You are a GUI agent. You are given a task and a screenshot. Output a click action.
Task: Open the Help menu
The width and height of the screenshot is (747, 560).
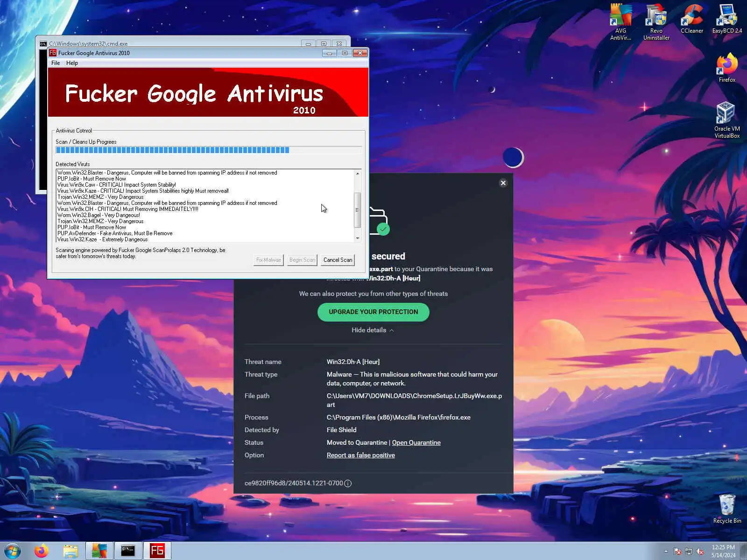[72, 63]
